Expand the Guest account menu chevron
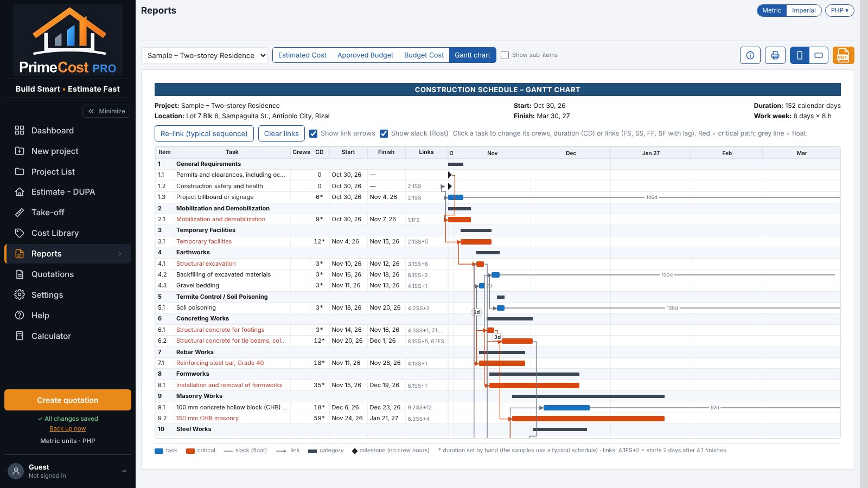The image size is (868, 488). coord(124,471)
